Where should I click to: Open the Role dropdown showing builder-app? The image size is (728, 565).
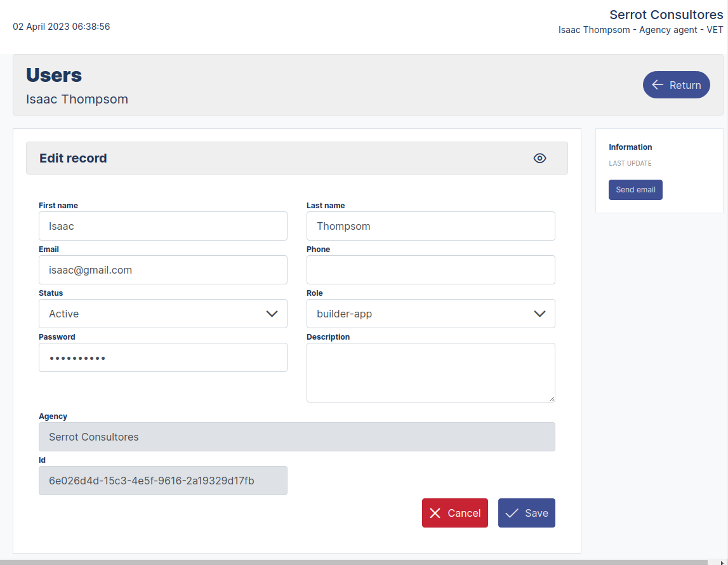click(431, 314)
